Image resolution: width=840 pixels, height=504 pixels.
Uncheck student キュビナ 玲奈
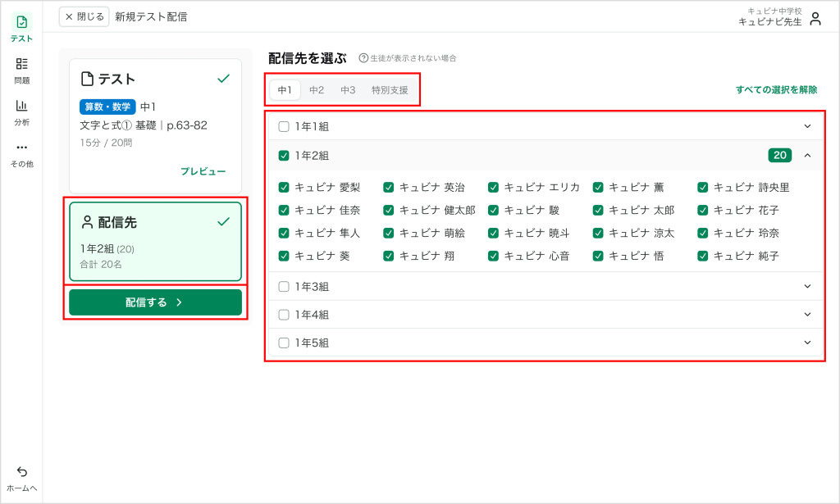pyautogui.click(x=703, y=234)
